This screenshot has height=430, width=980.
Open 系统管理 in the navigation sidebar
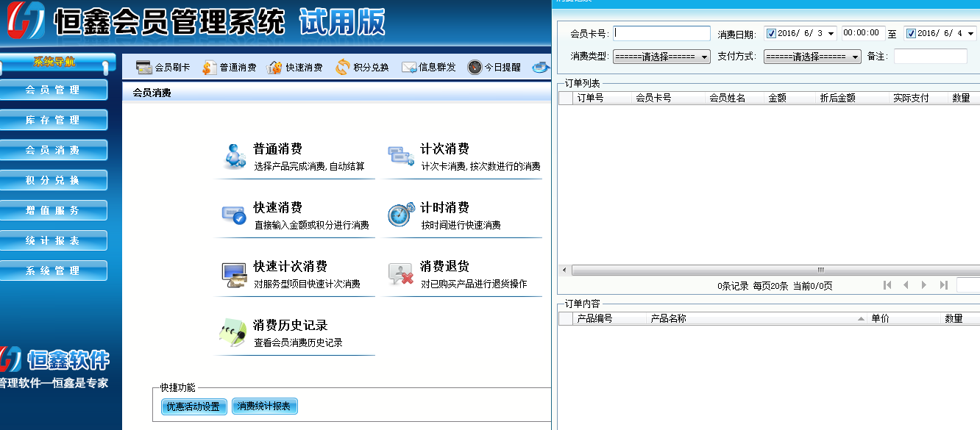pos(53,270)
